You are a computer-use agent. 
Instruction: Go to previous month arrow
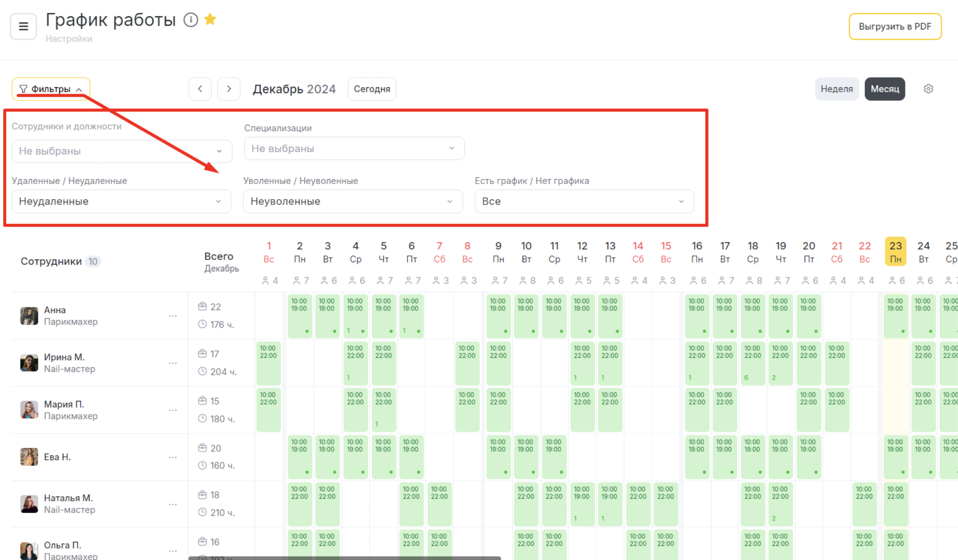tap(200, 89)
